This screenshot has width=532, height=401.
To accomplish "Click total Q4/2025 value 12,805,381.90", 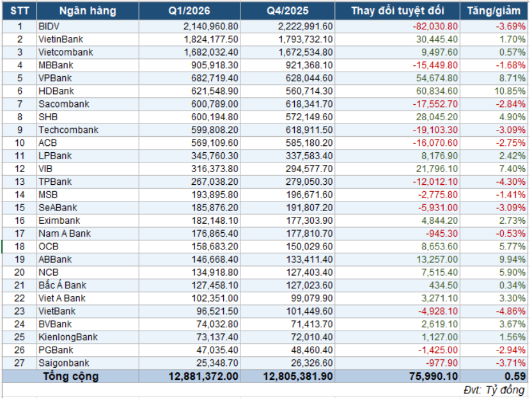I will pos(287,376).
